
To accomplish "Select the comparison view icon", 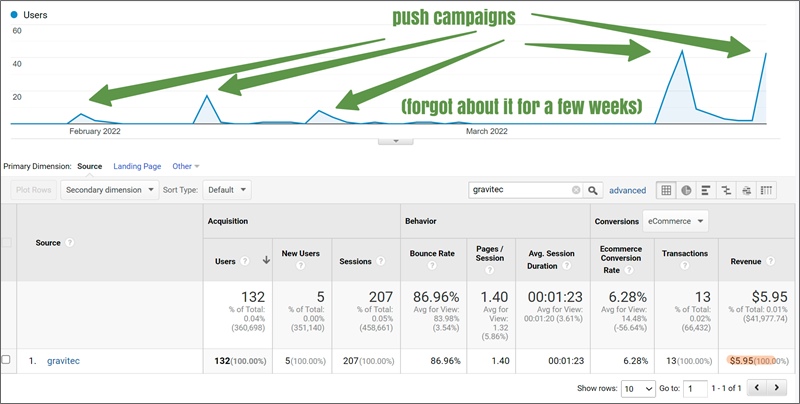I will click(x=726, y=190).
